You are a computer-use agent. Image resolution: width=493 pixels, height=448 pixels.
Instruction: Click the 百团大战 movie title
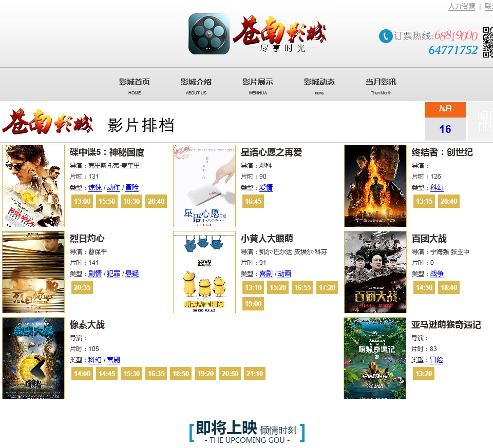coord(429,239)
